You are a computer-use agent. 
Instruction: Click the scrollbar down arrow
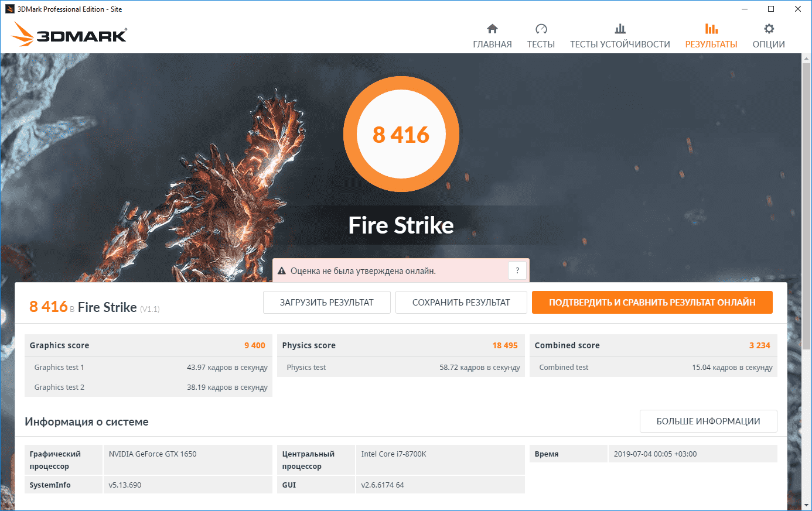click(x=807, y=505)
